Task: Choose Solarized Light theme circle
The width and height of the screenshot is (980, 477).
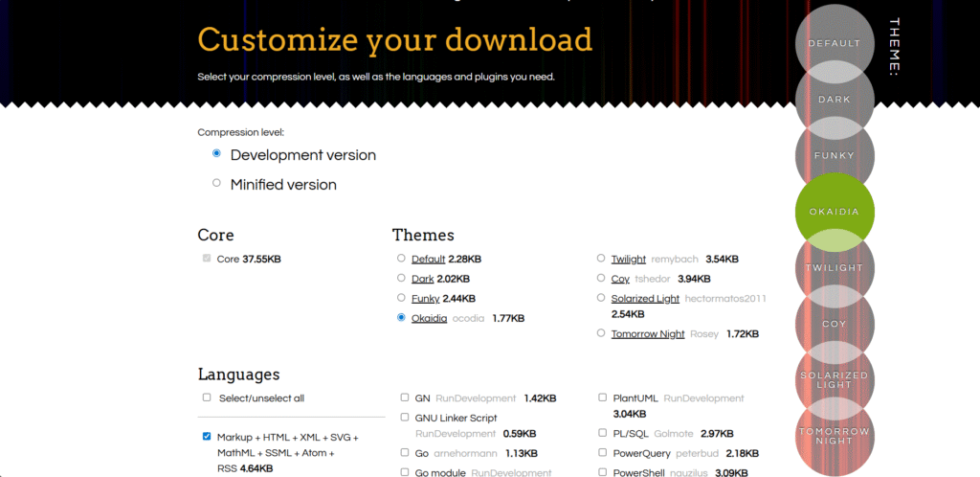Action: click(x=834, y=379)
